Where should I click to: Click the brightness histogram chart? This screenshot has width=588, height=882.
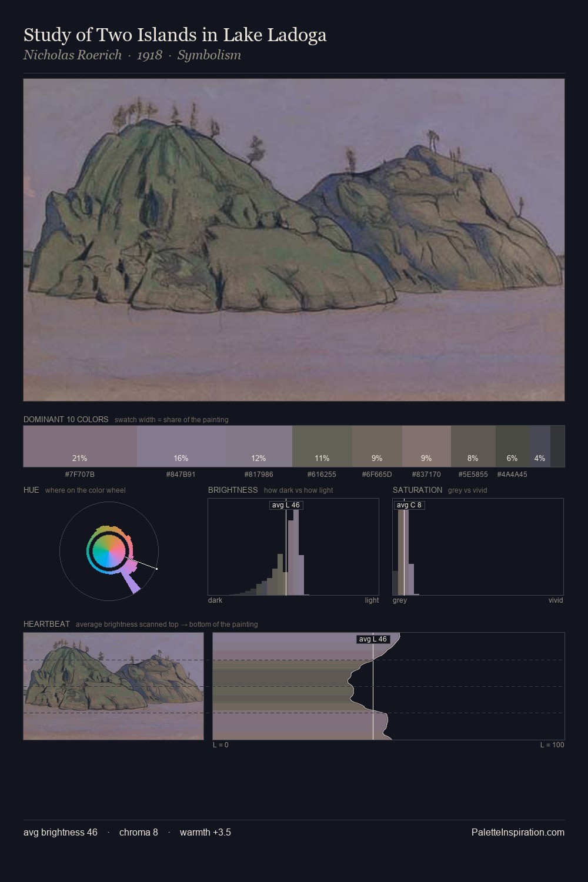293,547
